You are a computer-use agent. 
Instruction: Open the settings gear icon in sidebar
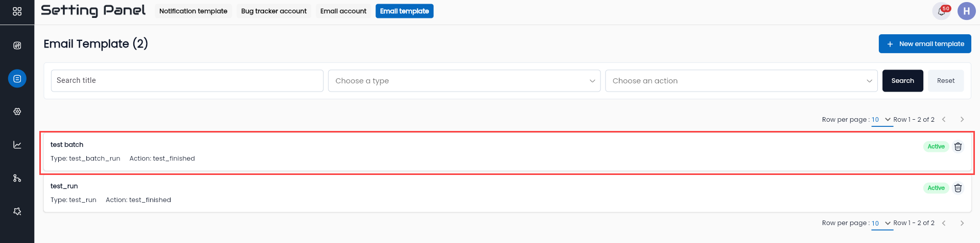(17, 112)
